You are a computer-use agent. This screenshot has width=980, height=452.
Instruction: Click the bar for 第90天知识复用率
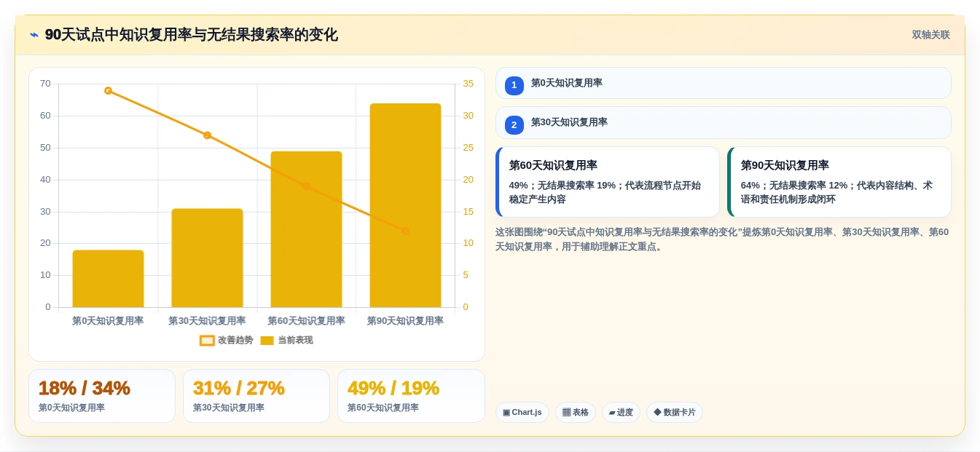405,205
